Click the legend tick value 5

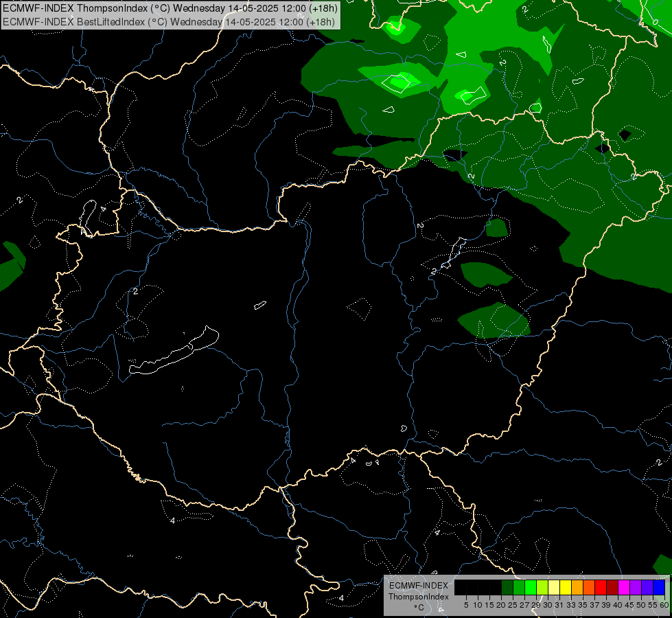466,605
